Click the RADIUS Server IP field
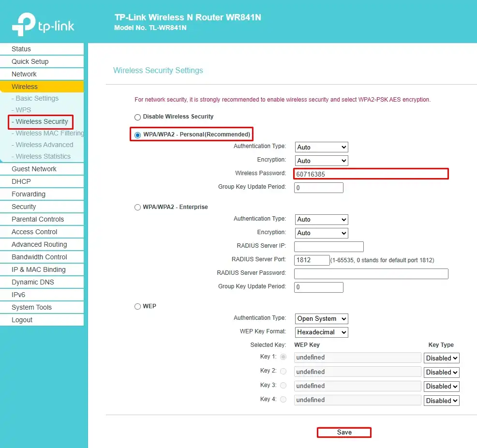This screenshot has width=477, height=448. pyautogui.click(x=328, y=246)
